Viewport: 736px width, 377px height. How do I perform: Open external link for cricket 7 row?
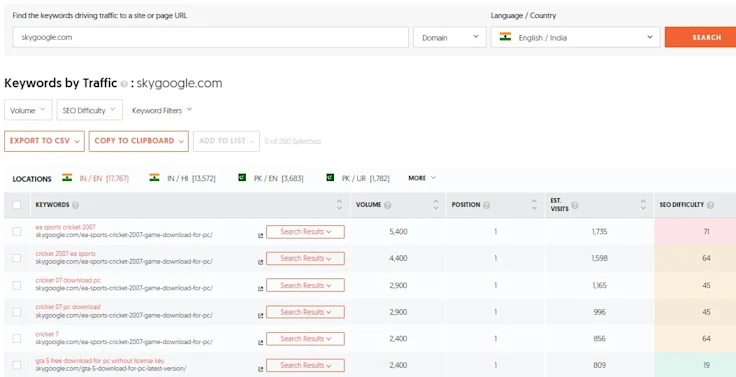261,343
